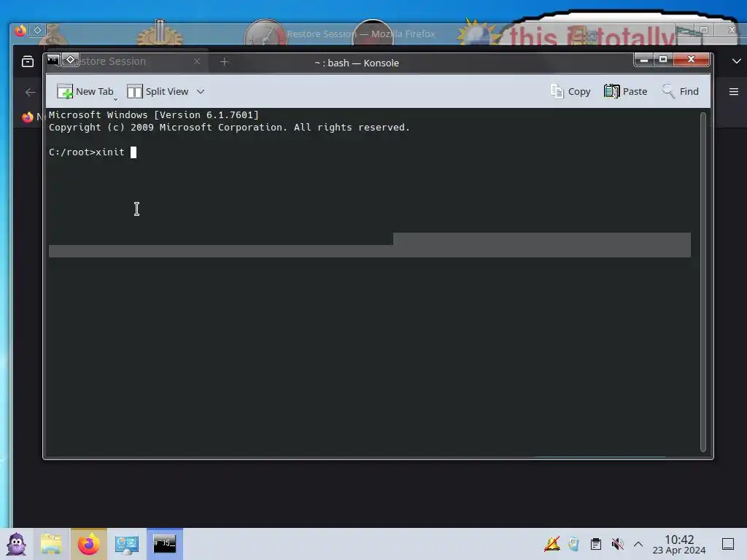Open the clipboard tray icon
The height and width of the screenshot is (560, 747).
(x=595, y=544)
